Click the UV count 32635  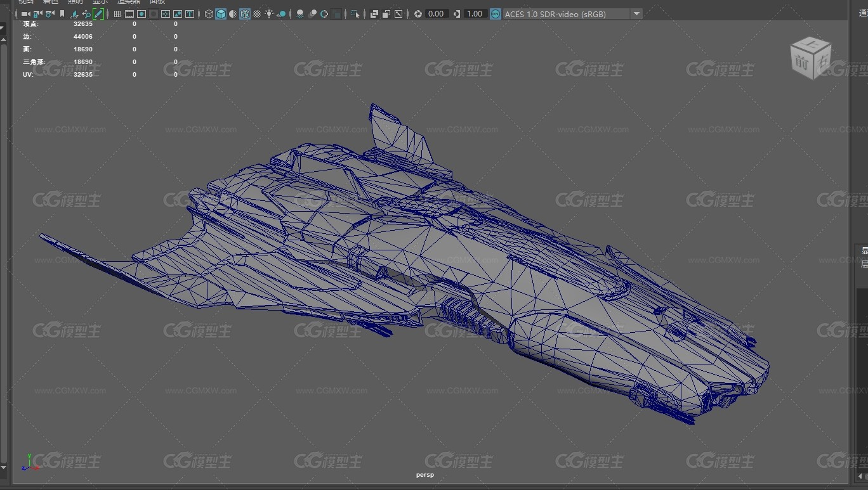[x=83, y=75]
